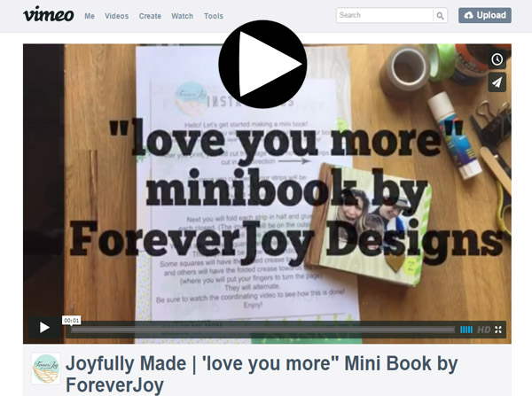Focus the Search input field

coord(385,15)
